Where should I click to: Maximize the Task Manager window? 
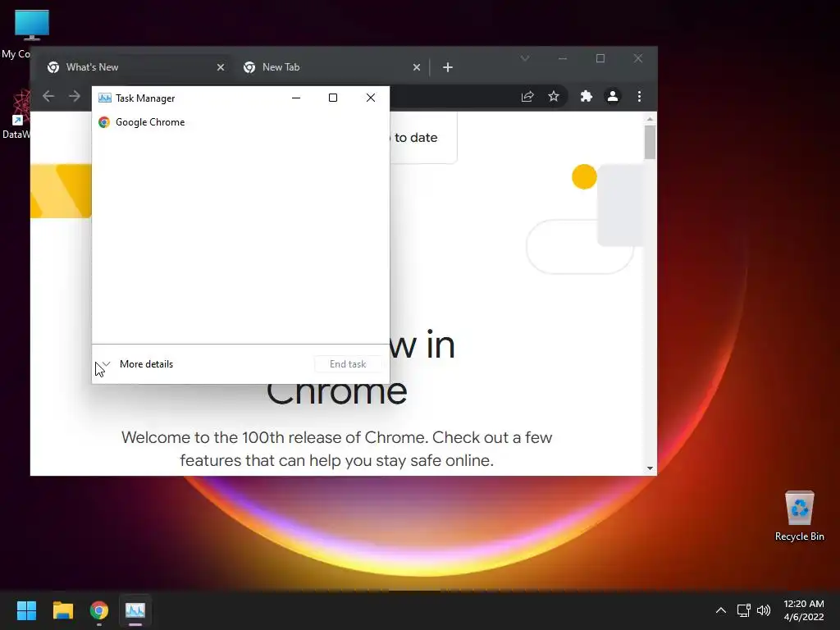tap(333, 98)
